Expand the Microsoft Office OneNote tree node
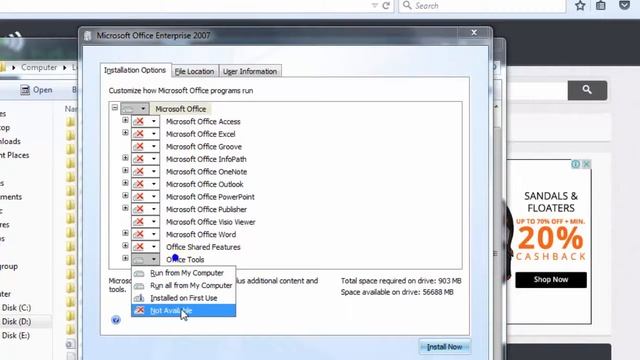The height and width of the screenshot is (360, 640). click(125, 171)
